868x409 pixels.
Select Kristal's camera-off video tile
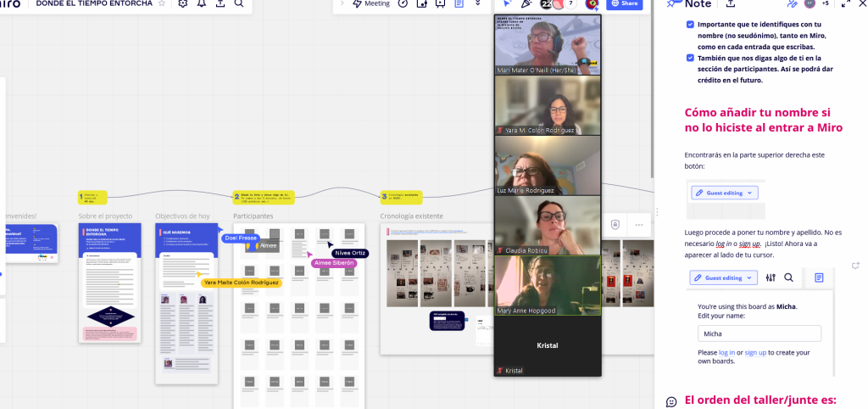point(547,346)
